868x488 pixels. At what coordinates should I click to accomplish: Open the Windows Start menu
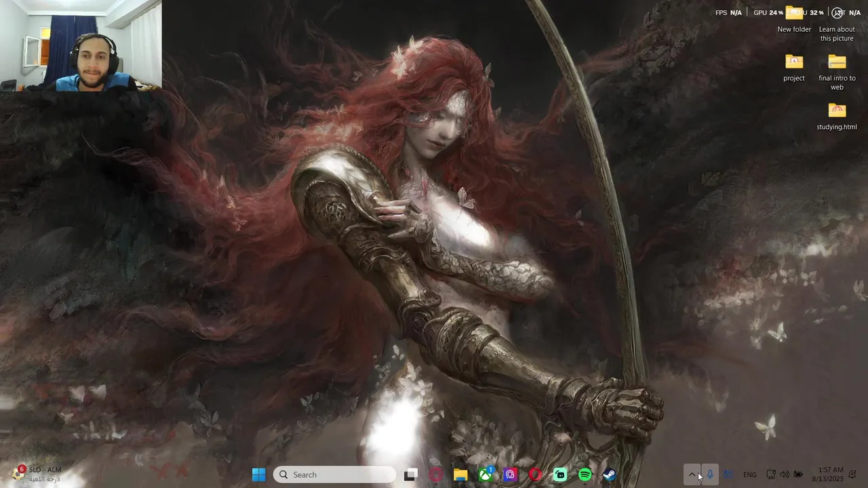(258, 475)
